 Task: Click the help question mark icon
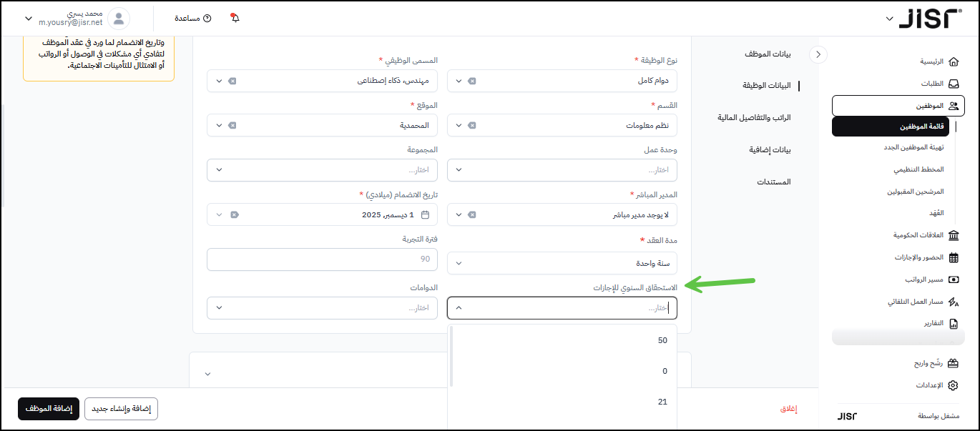coord(207,18)
